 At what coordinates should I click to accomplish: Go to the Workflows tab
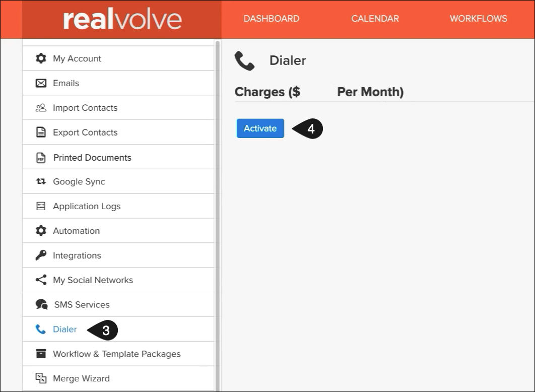(x=478, y=19)
